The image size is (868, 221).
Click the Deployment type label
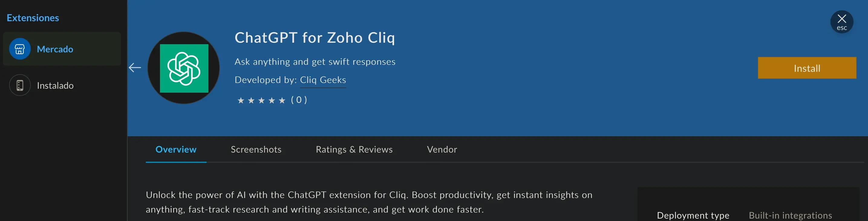(693, 215)
